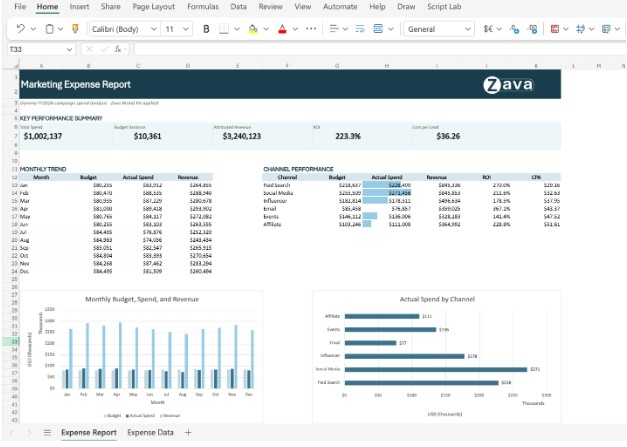Apply the red font color swatch
627x447 pixels.
click(x=282, y=29)
